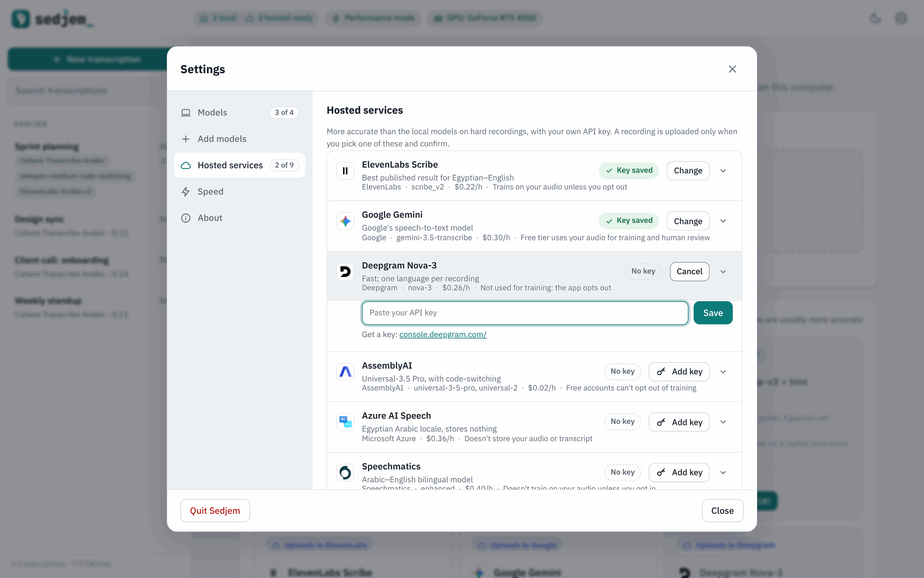Image resolution: width=924 pixels, height=578 pixels.
Task: Click New transcription button in background window
Action: [88, 59]
